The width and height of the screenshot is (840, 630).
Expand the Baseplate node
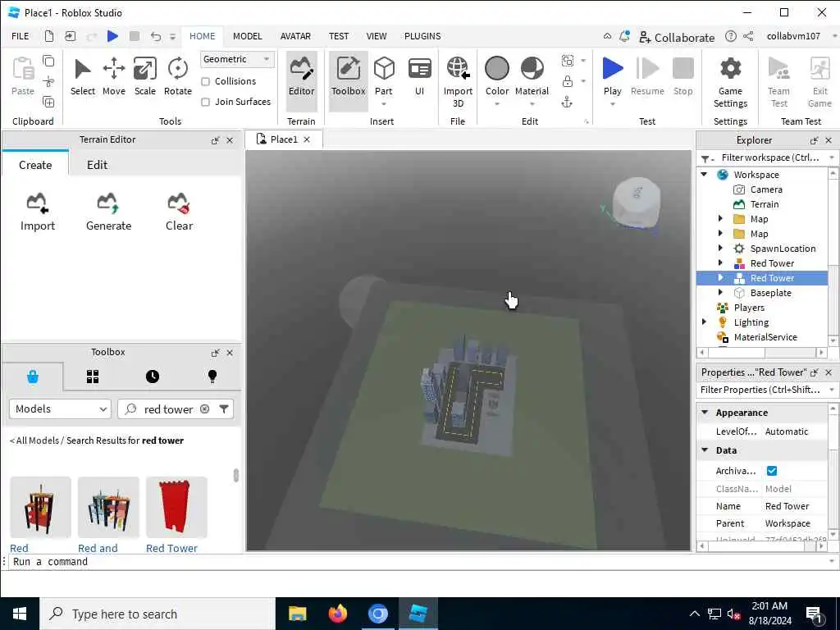tap(720, 293)
